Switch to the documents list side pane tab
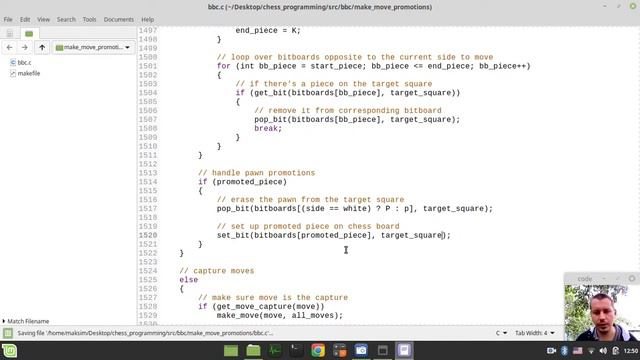Viewport: 640px width, 360px height. pyautogui.click(x=10, y=33)
